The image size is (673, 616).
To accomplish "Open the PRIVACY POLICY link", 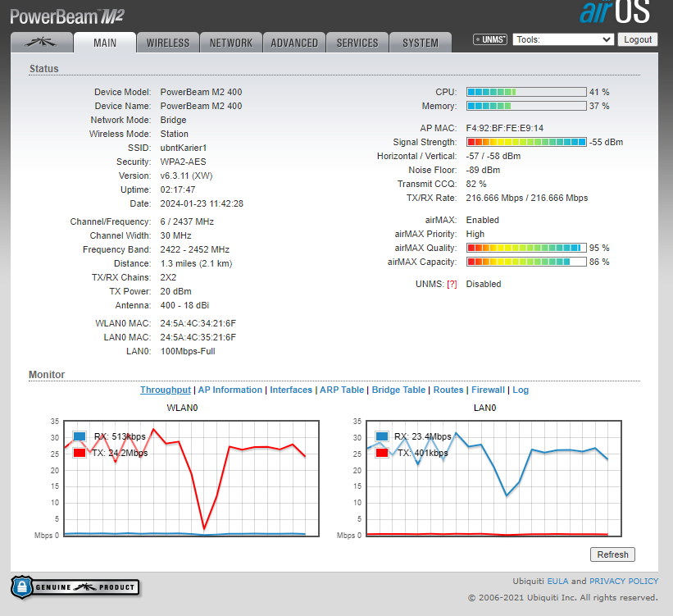I will pyautogui.click(x=624, y=582).
